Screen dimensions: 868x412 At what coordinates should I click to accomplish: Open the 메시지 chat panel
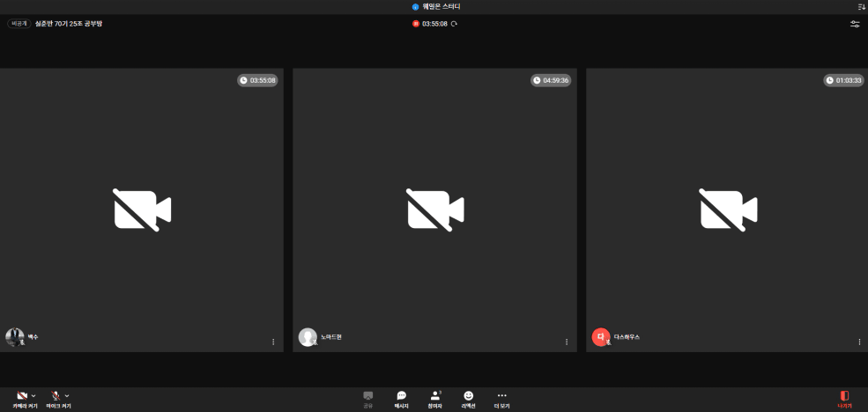401,400
